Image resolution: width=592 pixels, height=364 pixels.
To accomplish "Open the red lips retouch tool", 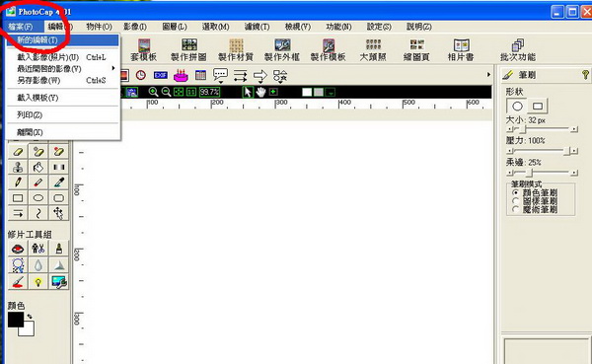I will pos(18,249).
